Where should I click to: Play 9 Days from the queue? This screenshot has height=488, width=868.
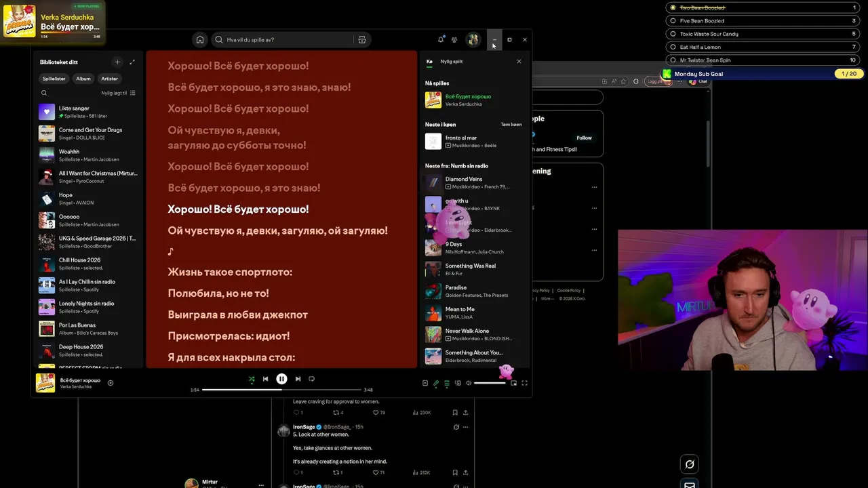coord(473,247)
